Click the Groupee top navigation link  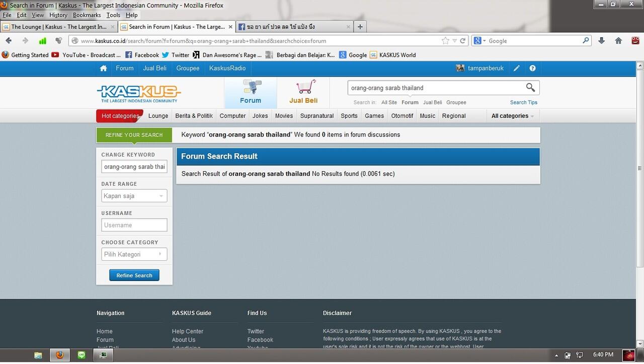pyautogui.click(x=188, y=68)
